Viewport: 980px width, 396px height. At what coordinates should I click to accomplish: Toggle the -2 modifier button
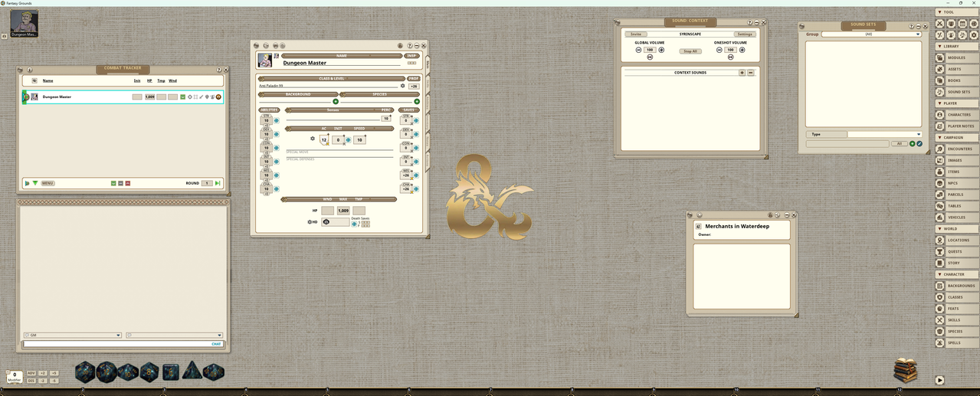pyautogui.click(x=43, y=381)
